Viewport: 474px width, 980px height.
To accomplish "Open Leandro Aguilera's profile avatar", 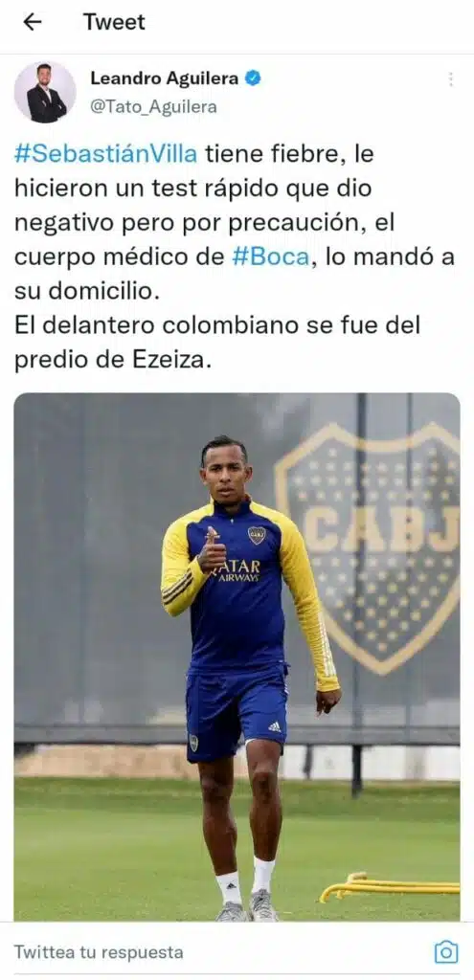I will pyautogui.click(x=45, y=92).
